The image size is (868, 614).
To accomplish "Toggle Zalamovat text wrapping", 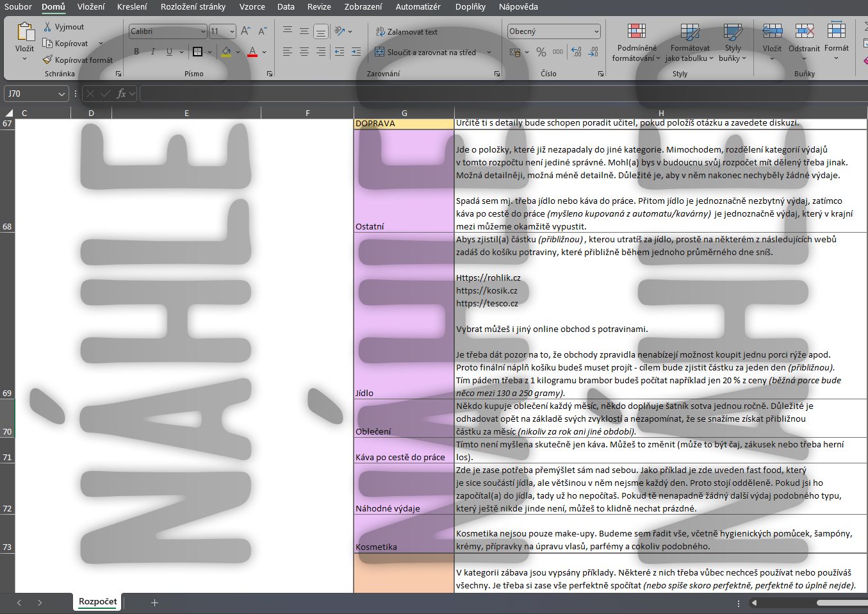I will tap(406, 31).
